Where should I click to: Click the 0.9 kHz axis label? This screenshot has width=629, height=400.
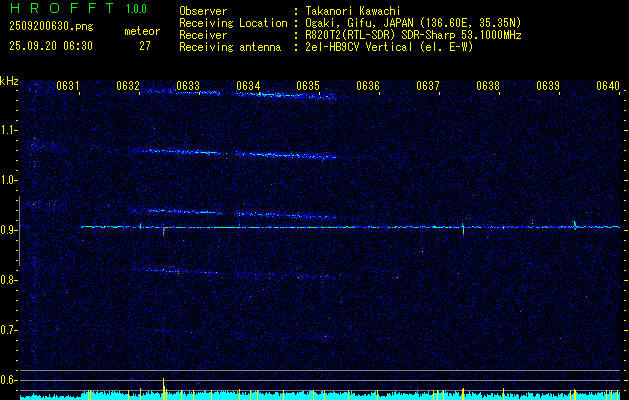pos(8,230)
